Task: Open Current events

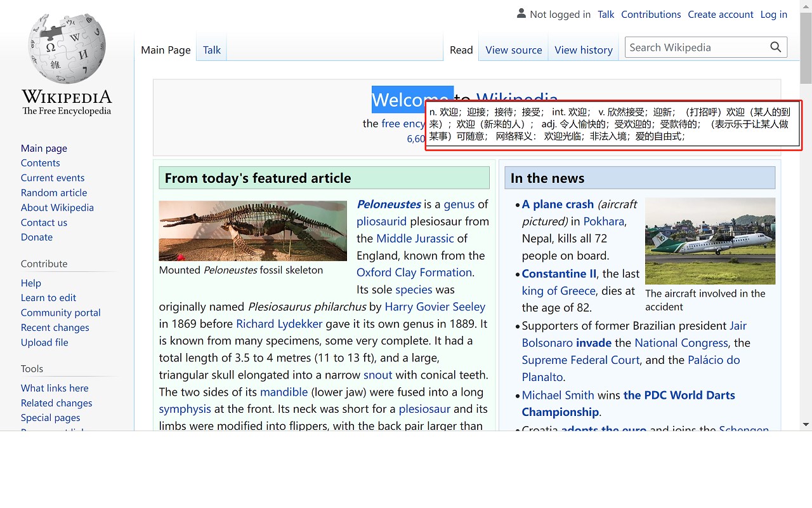Action: [x=53, y=178]
